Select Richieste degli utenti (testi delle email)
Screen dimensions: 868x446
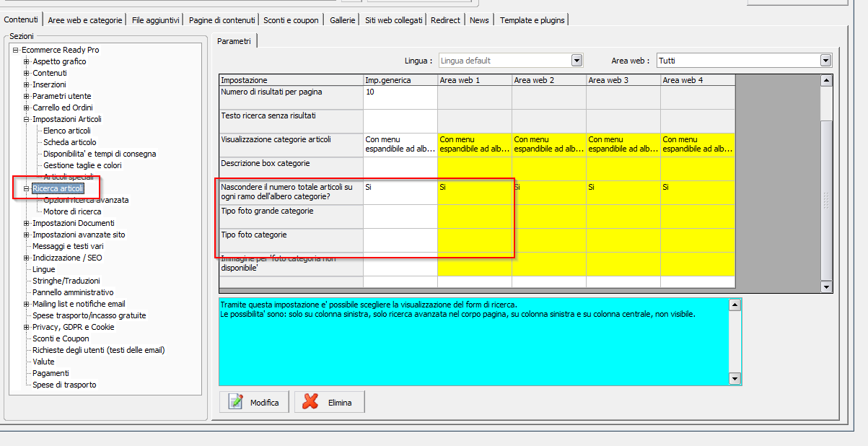tap(99, 350)
